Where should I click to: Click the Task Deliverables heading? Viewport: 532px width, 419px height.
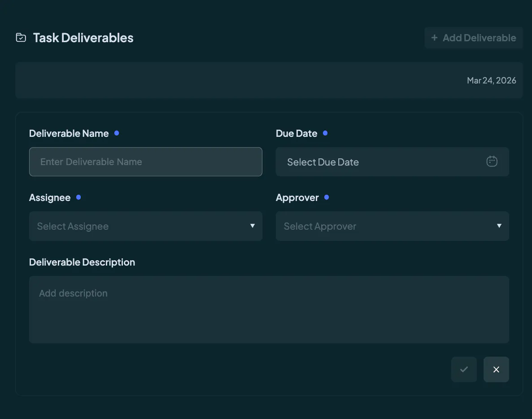pos(83,38)
